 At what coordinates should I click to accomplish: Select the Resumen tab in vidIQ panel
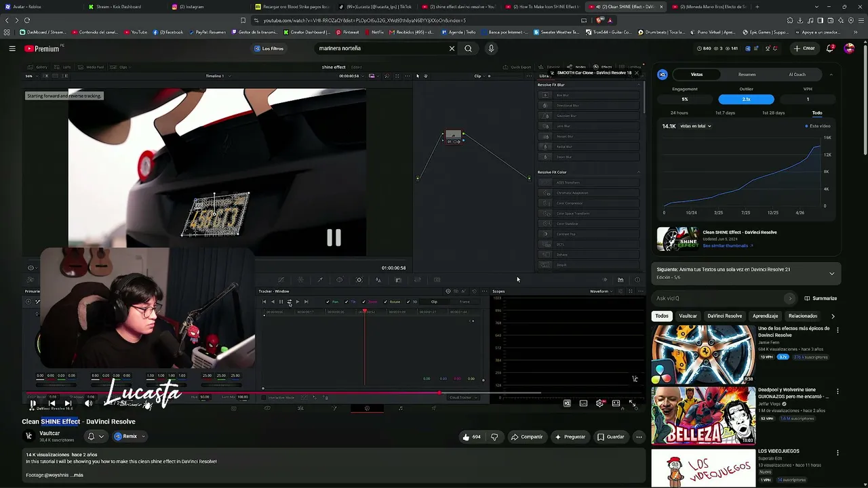[747, 75]
